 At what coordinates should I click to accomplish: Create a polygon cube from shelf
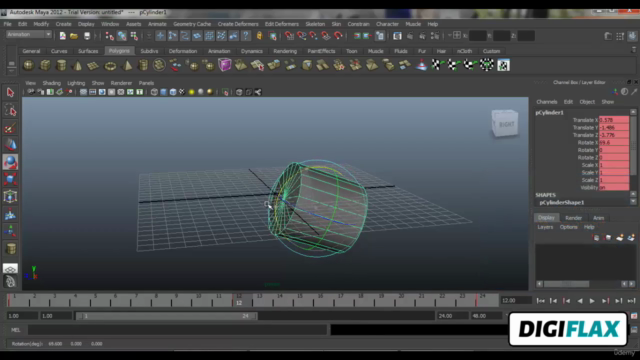coord(45,65)
